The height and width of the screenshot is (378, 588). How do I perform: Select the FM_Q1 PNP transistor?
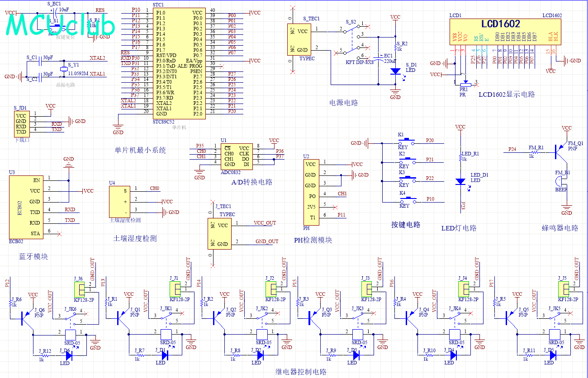click(x=560, y=153)
